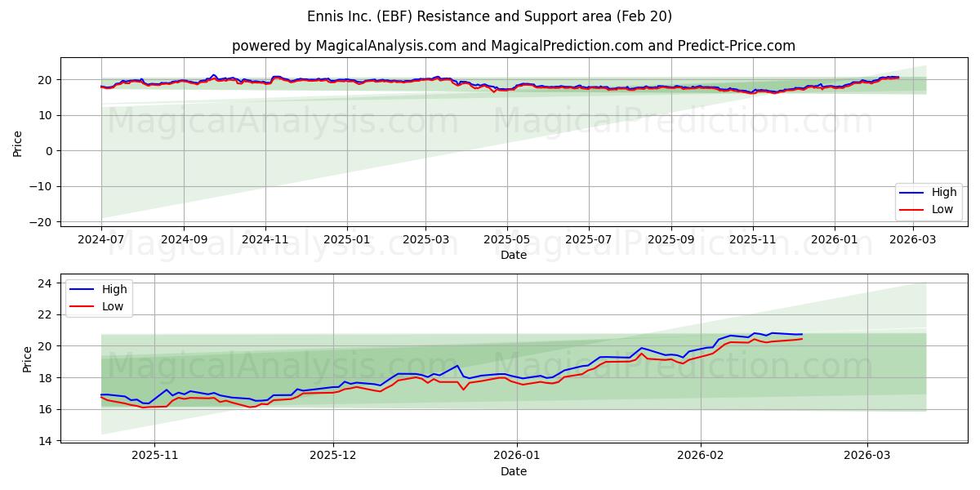Click 'High' in the top chart legend
The height and width of the screenshot is (490, 980).
(x=946, y=193)
